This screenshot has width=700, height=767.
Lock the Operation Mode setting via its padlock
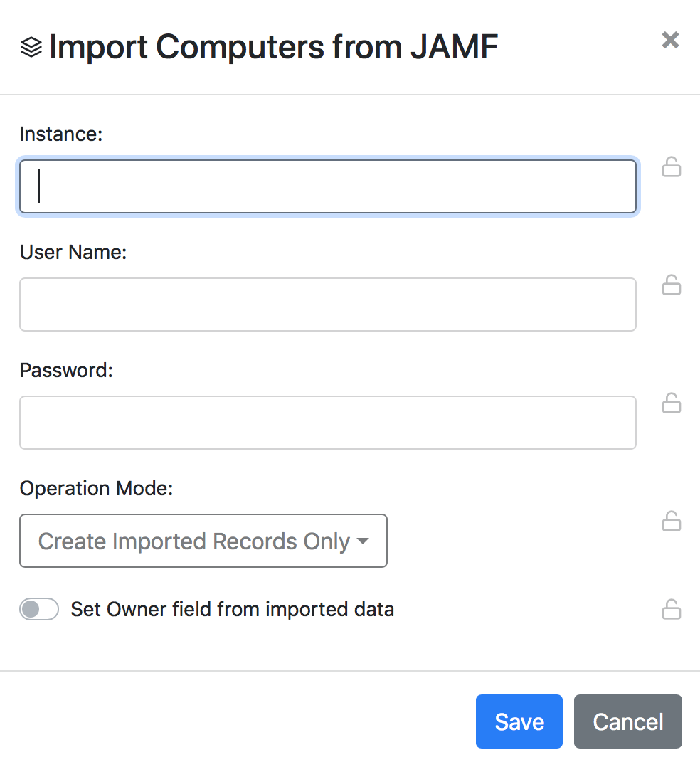pyautogui.click(x=671, y=521)
